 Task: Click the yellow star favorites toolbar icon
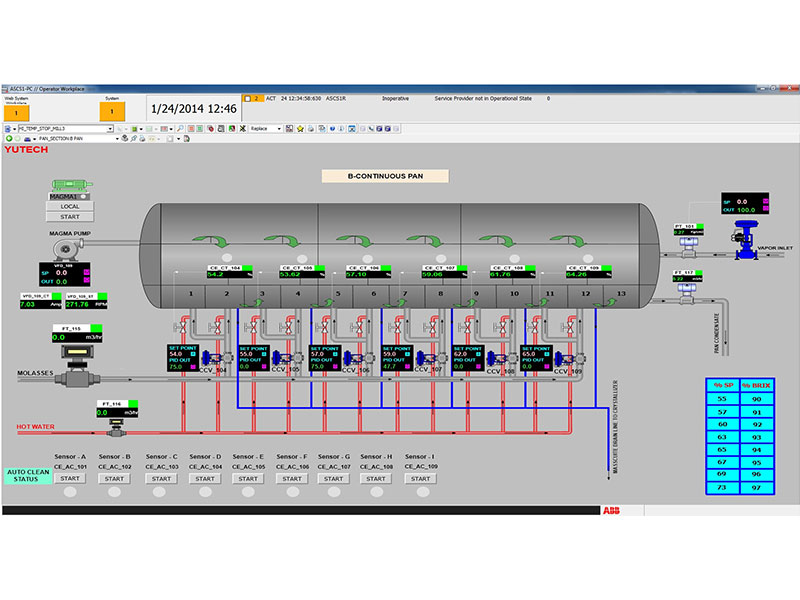(301, 129)
